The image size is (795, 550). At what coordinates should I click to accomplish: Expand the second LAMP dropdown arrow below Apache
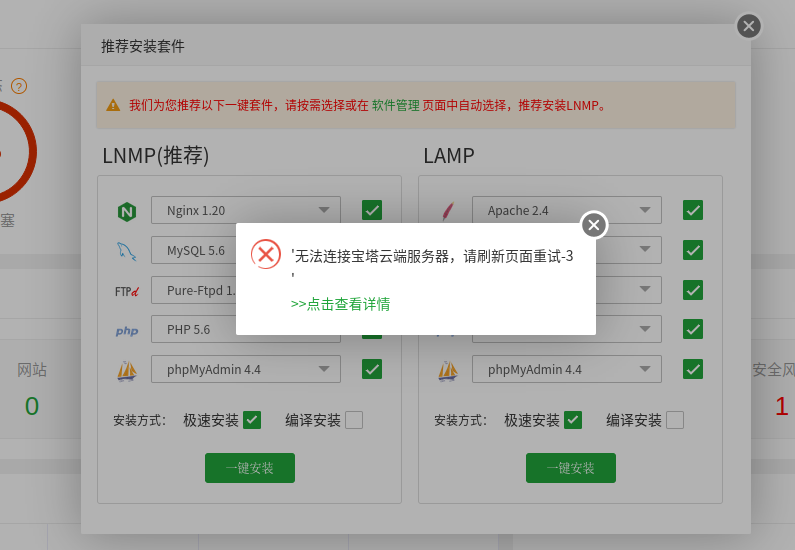click(645, 249)
